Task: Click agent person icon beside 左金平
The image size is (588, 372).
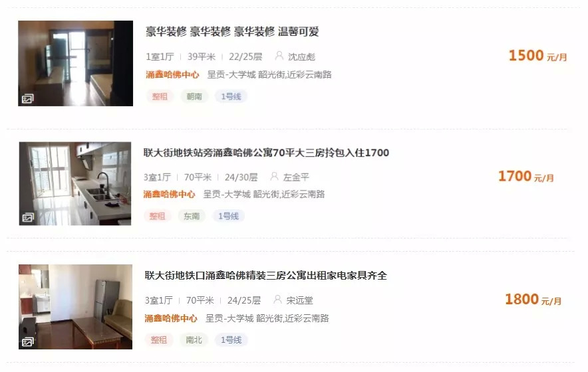Action: tap(275, 177)
